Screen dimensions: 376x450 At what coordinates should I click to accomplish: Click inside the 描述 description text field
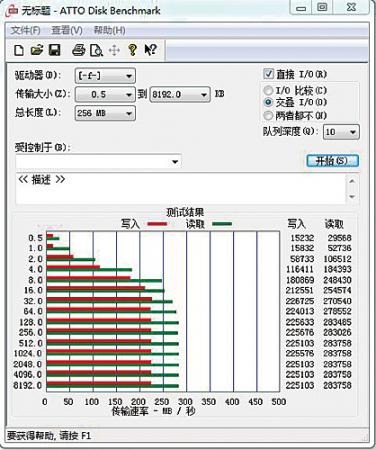tap(180, 188)
